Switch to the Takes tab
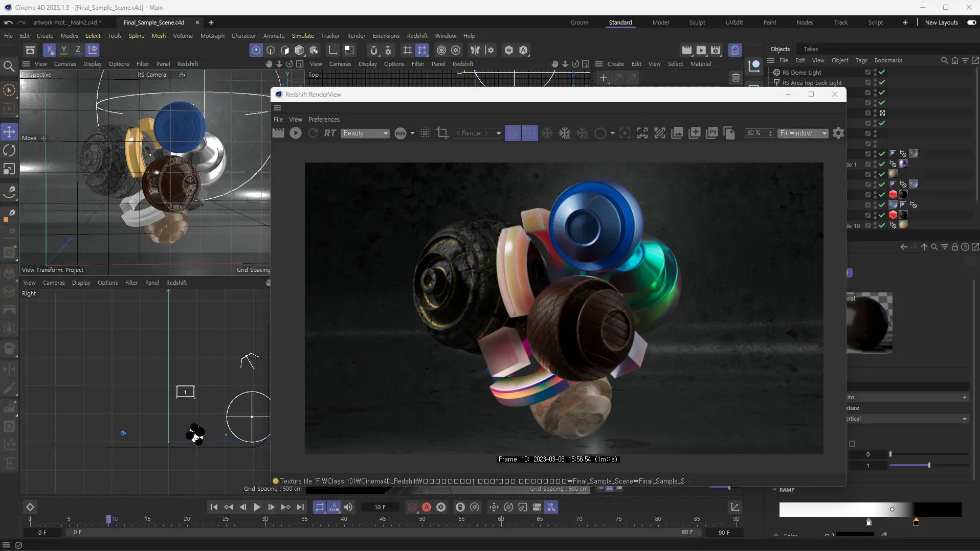 (x=811, y=49)
